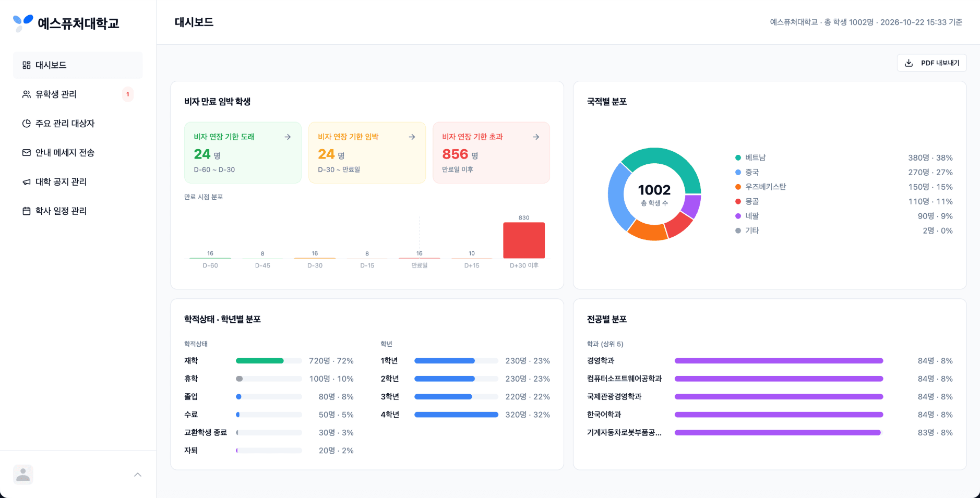Screen dimensions: 980x498
Task: Click the green 재학 progress bar
Action: (260, 361)
